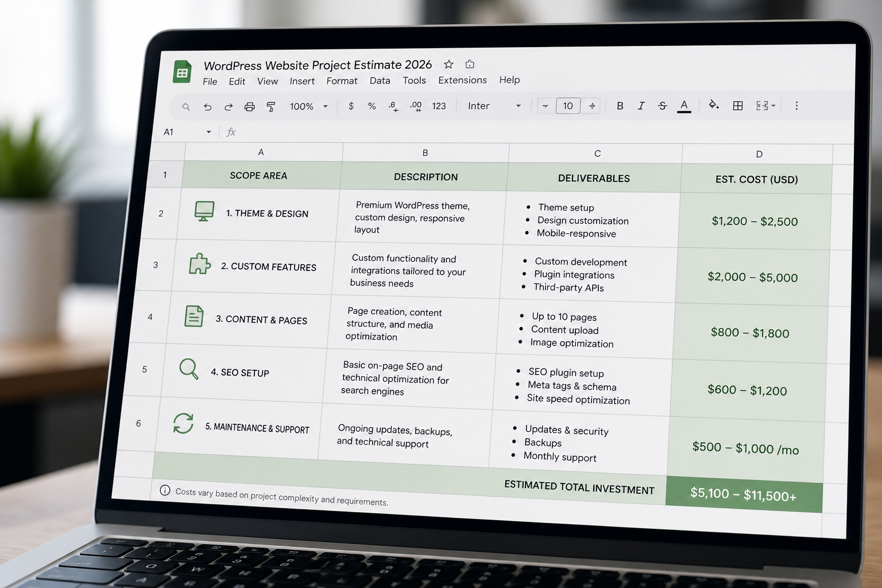Click the monitor icon in Theme & Design row

(x=204, y=211)
